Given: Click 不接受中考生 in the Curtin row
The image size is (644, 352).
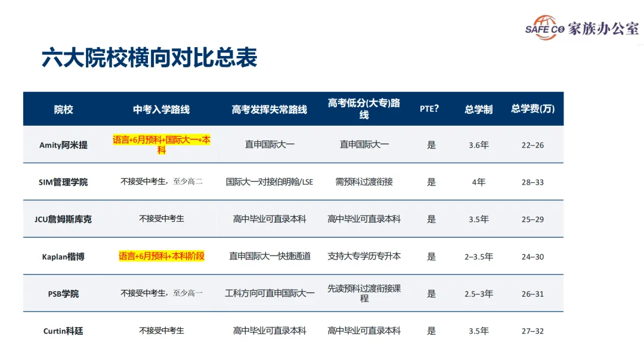Looking at the screenshot, I should coord(162,331).
